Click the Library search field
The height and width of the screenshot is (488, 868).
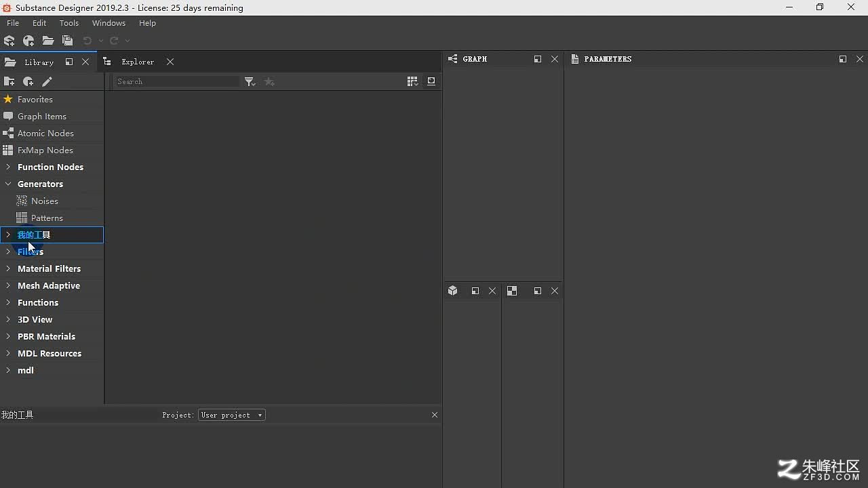(x=178, y=81)
